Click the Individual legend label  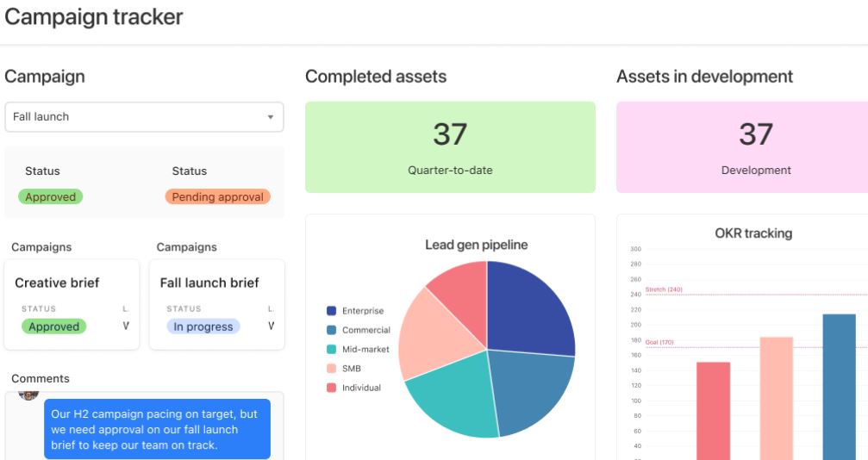361,388
